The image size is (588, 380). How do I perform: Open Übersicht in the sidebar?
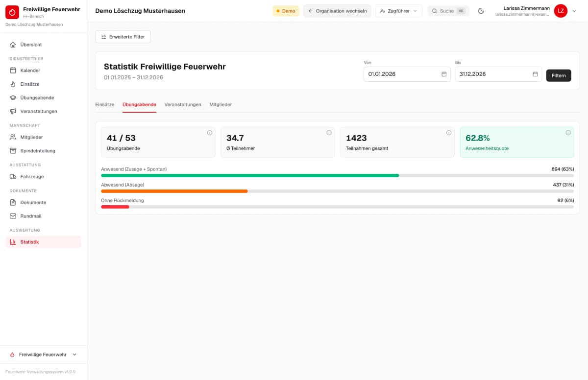pos(43,45)
